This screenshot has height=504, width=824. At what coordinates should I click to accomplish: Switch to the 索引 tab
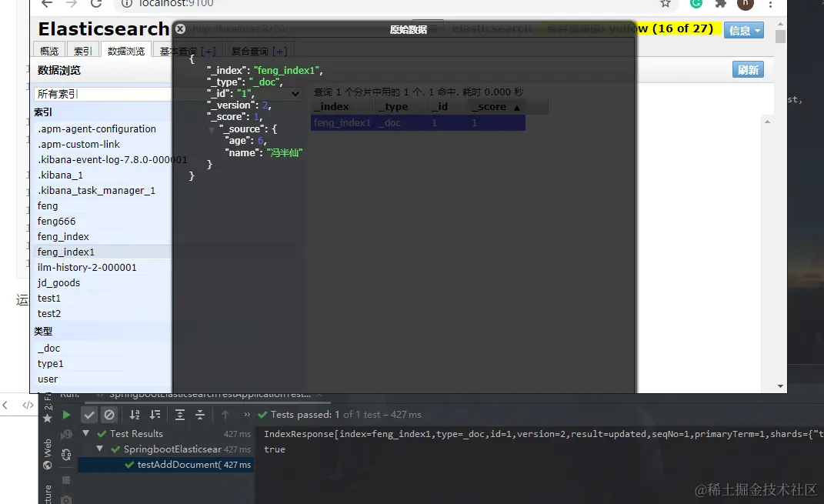[x=83, y=51]
